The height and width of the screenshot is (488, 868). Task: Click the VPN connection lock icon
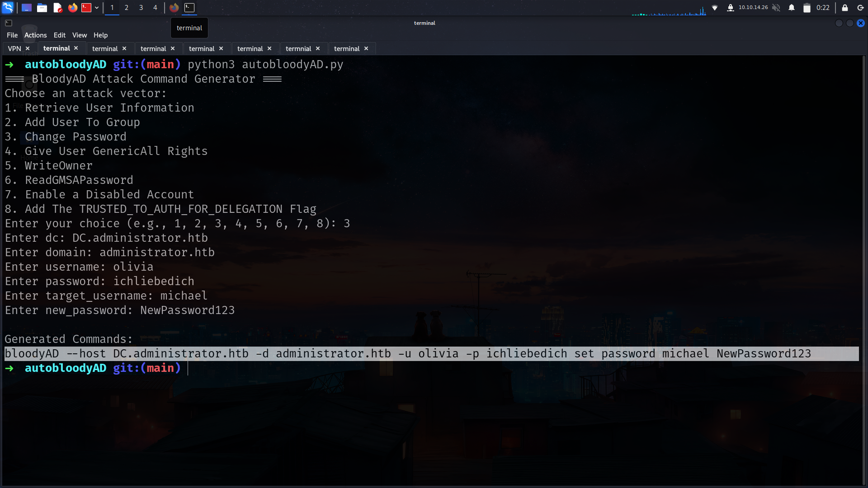[x=730, y=8]
